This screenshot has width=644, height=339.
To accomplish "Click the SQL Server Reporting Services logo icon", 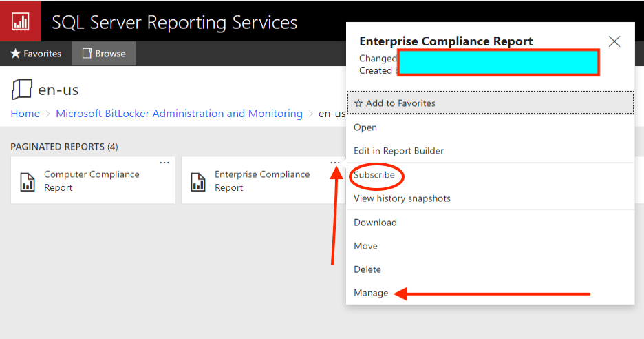I will click(21, 21).
